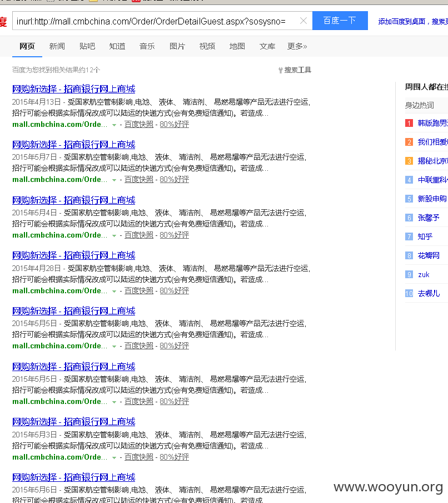448x503 pixels.
Task: Click 80%好评 rating of 2015年5月3日 result
Action: click(x=175, y=457)
